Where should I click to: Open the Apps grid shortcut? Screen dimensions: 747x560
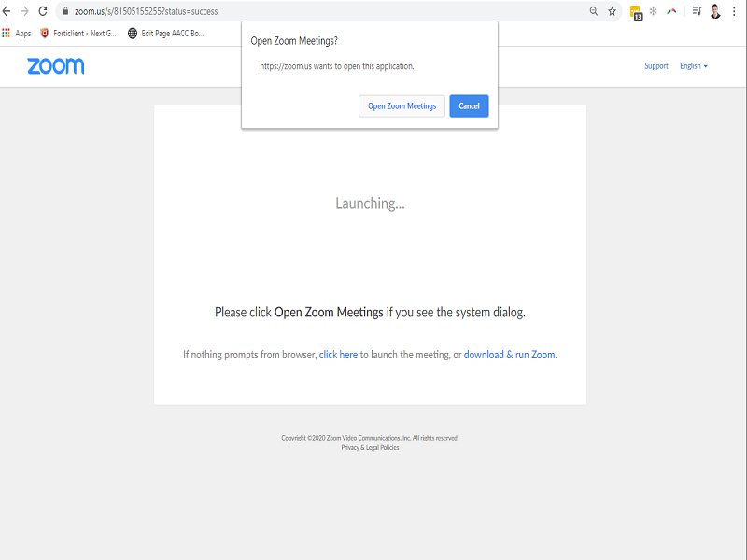pos(17,34)
